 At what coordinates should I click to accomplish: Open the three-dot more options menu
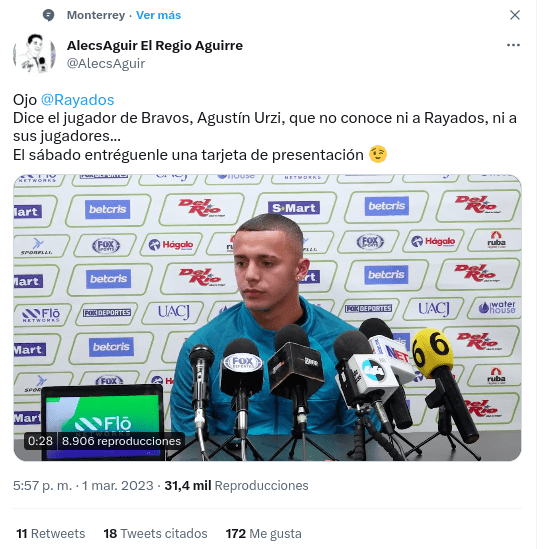[x=513, y=45]
